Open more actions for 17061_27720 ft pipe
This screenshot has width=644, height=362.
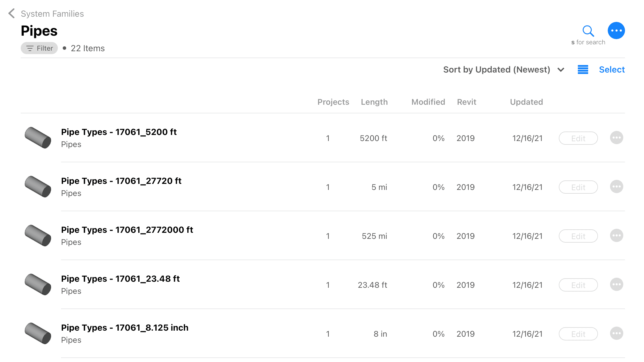(616, 187)
